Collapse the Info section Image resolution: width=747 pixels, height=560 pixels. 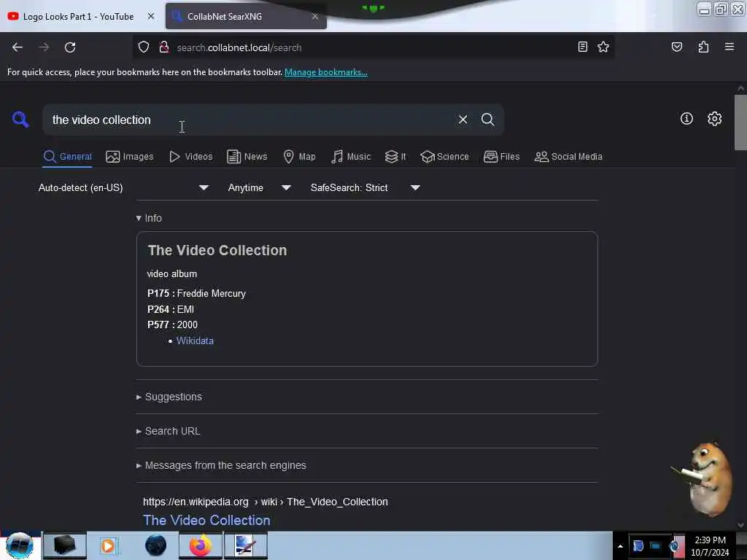149,218
